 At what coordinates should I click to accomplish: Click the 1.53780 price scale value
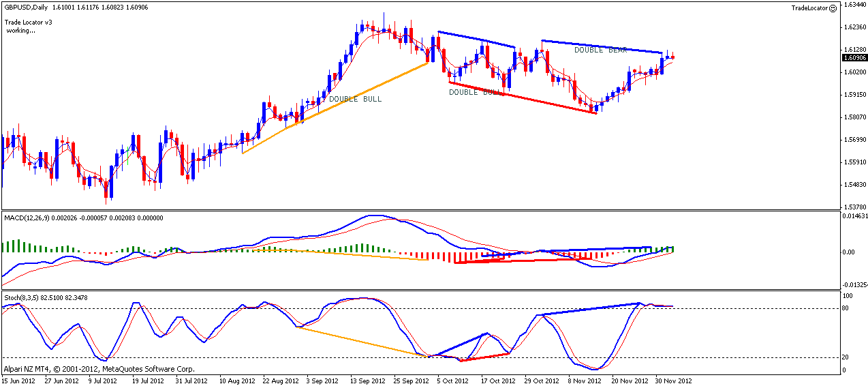(854, 207)
